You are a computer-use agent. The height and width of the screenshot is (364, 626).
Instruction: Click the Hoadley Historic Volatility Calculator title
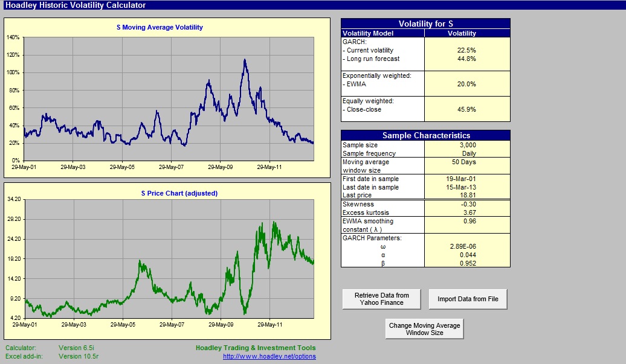(76, 5)
